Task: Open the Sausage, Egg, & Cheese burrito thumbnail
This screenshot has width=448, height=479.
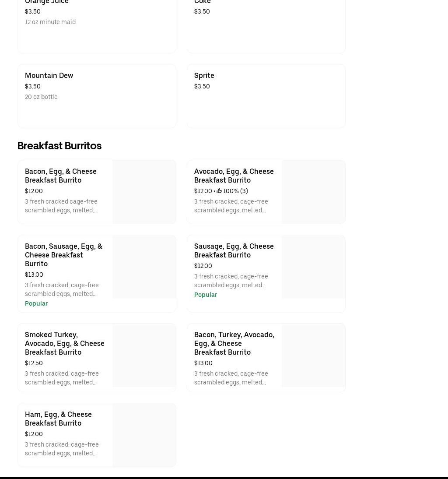Action: 313,267
